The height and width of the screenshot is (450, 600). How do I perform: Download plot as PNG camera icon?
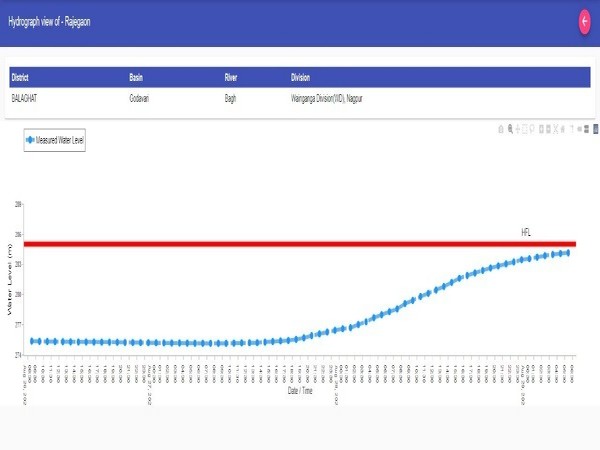click(500, 129)
